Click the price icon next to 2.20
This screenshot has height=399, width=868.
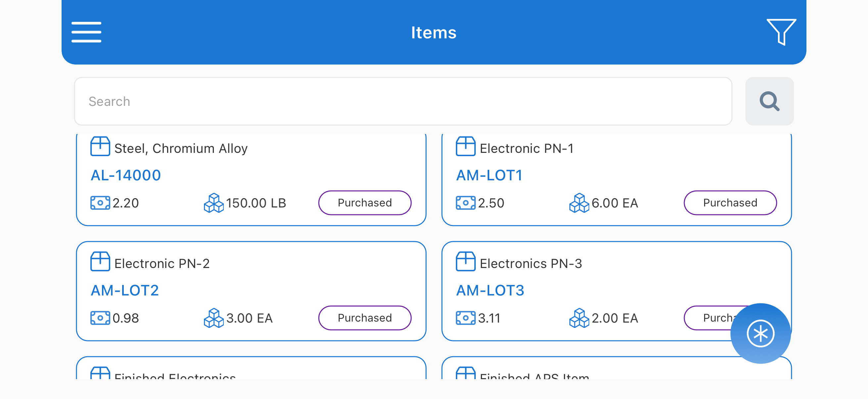click(x=100, y=203)
